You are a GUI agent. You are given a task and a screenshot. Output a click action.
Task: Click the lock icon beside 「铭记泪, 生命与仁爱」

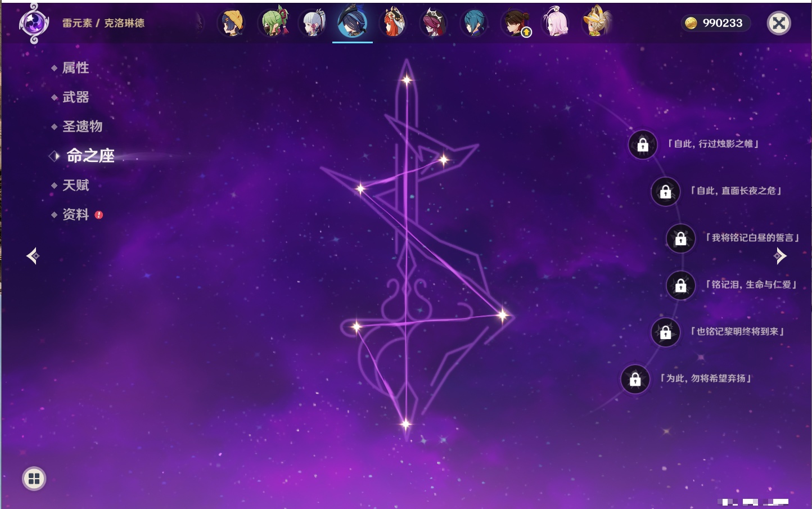click(680, 286)
